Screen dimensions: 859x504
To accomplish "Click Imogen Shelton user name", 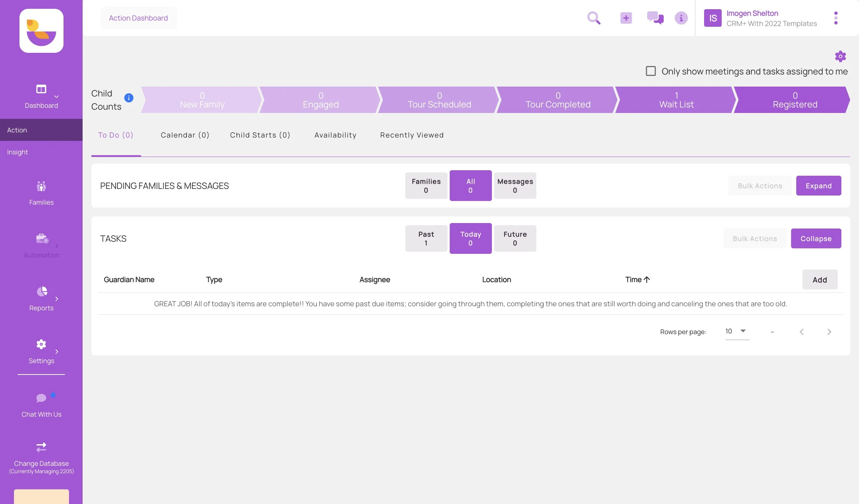I will coord(752,13).
